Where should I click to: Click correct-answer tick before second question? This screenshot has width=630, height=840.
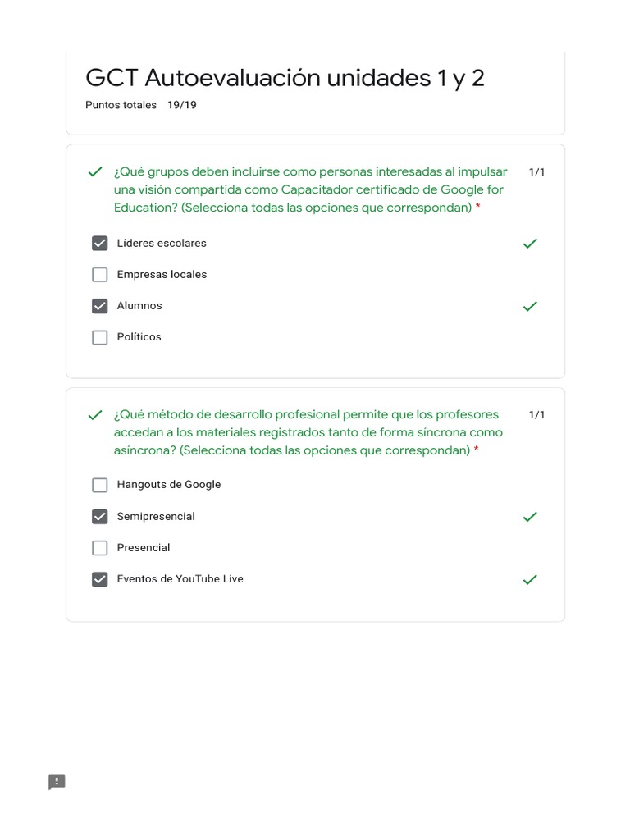[95, 415]
